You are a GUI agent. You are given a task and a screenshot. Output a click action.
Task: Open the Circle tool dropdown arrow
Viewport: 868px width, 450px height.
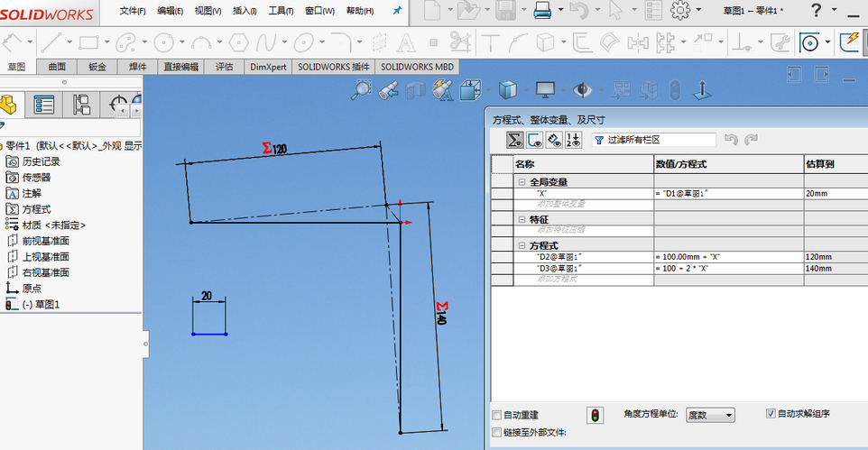click(182, 42)
